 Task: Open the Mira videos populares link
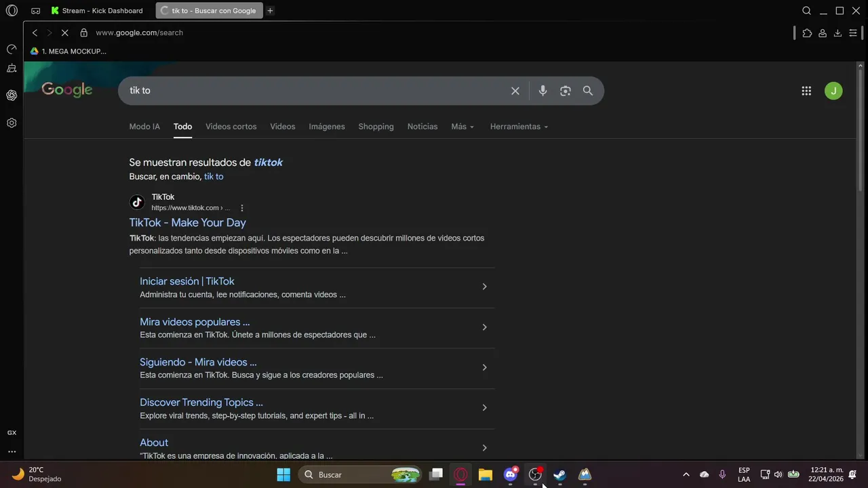click(195, 322)
